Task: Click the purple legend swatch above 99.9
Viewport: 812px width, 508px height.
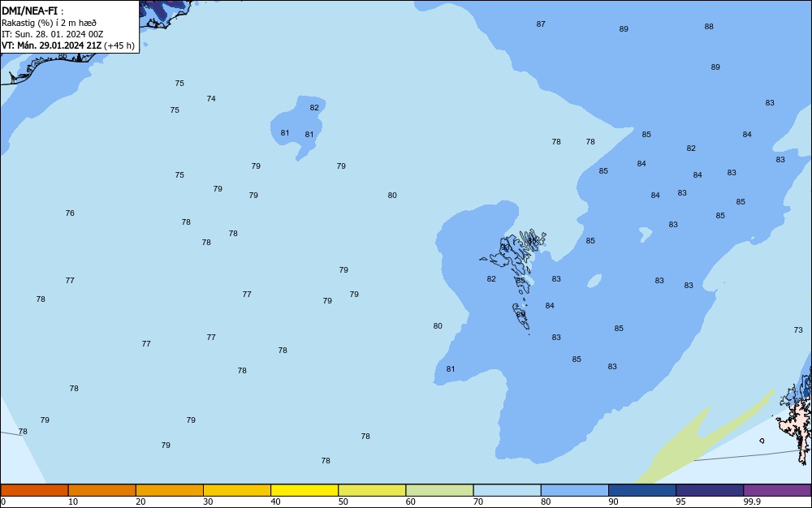Action: point(777,490)
